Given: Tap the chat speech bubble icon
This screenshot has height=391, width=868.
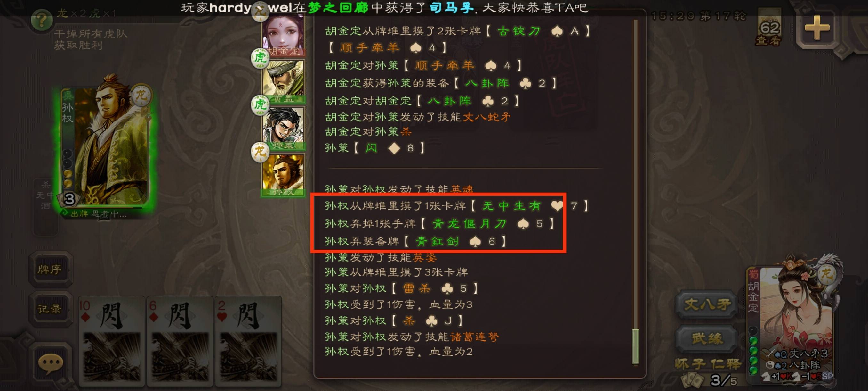Looking at the screenshot, I should pyautogui.click(x=51, y=364).
